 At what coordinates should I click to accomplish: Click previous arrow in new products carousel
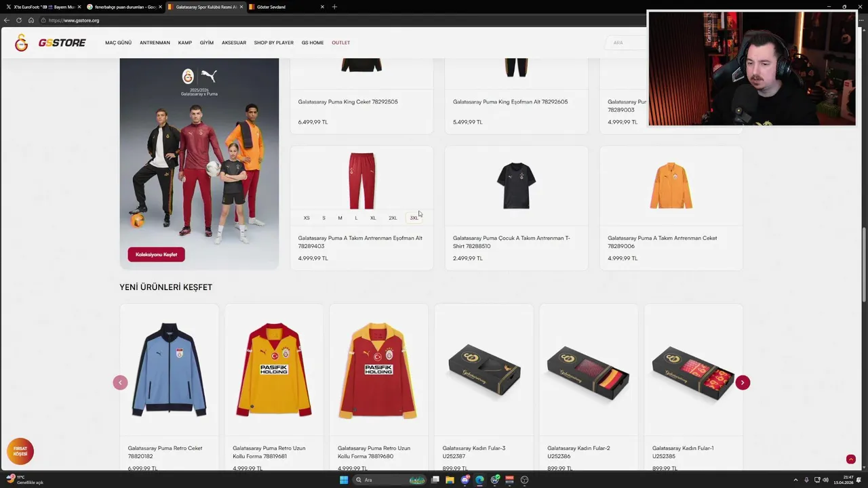120,382
